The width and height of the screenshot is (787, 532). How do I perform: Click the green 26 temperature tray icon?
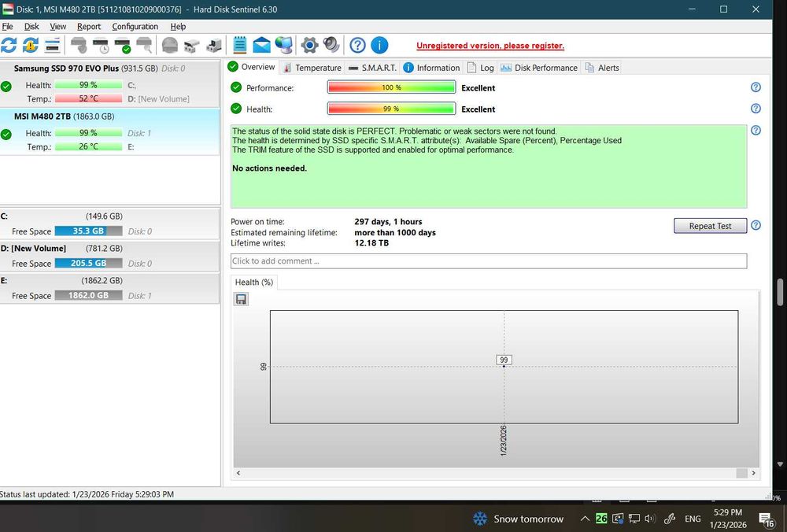[601, 519]
